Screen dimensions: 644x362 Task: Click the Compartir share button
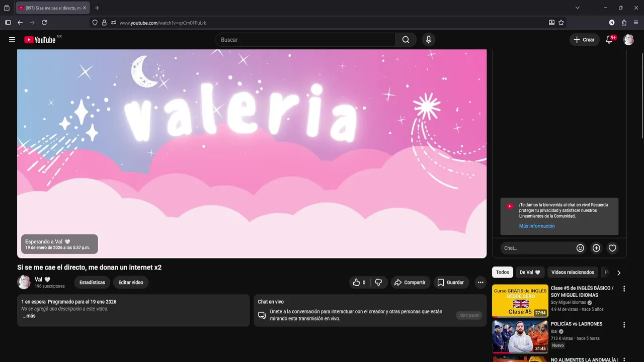(x=410, y=283)
